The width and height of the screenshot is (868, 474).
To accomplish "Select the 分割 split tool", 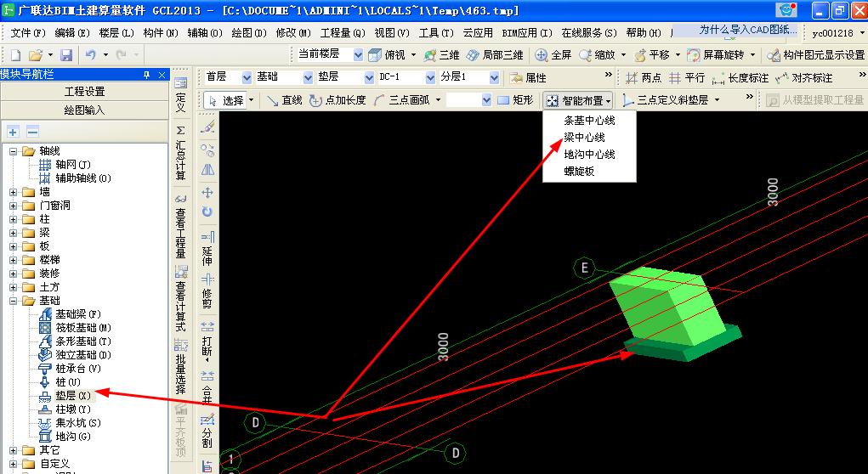I will point(207,432).
